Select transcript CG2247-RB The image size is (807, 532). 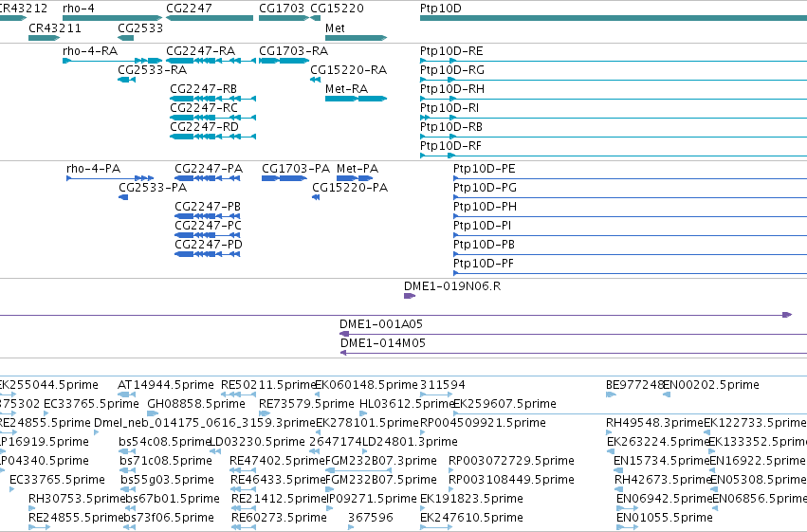pyautogui.click(x=213, y=99)
